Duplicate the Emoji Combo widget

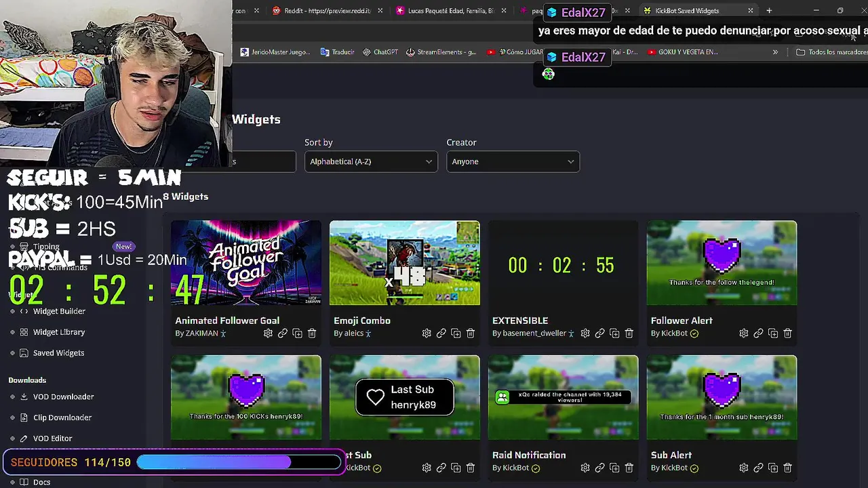point(456,333)
